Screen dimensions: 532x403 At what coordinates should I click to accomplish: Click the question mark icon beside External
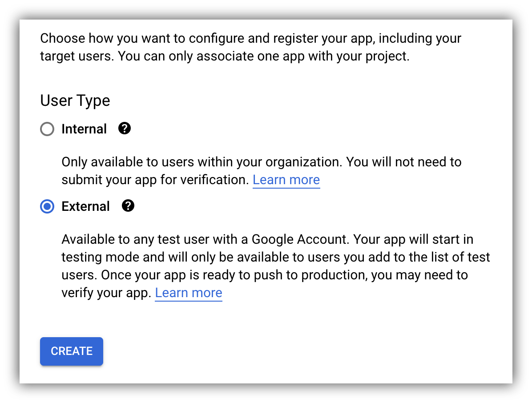tap(128, 206)
